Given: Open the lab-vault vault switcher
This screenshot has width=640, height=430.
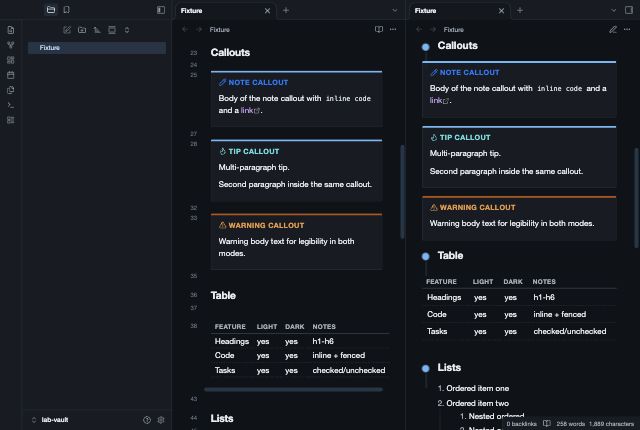Looking at the screenshot, I should point(50,419).
